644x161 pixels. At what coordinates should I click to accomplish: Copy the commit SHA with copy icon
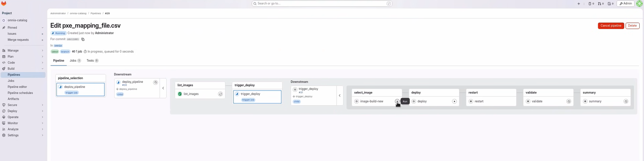tap(83, 39)
